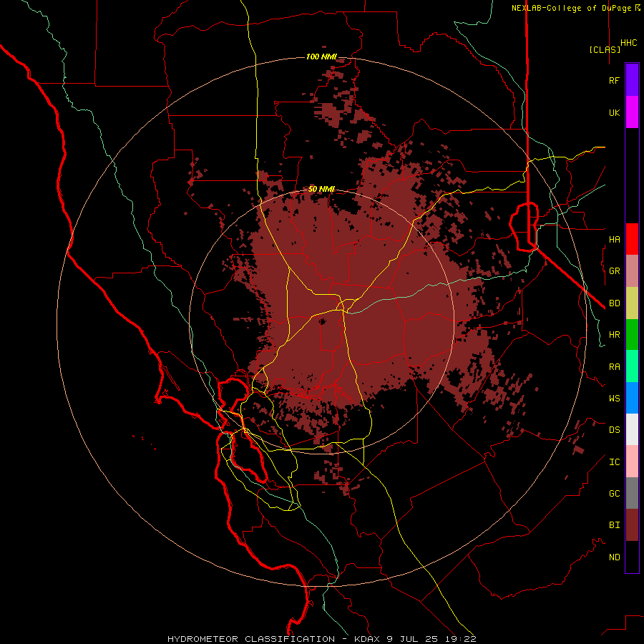Click the RF purple legend color swatch
This screenshot has height=644, width=644.
(x=632, y=80)
